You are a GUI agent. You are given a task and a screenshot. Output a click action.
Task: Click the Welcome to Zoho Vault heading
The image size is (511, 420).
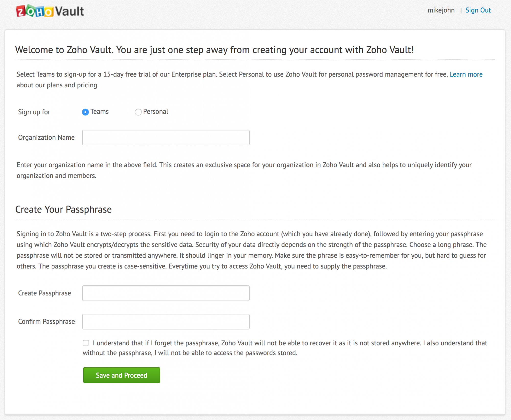coord(214,50)
